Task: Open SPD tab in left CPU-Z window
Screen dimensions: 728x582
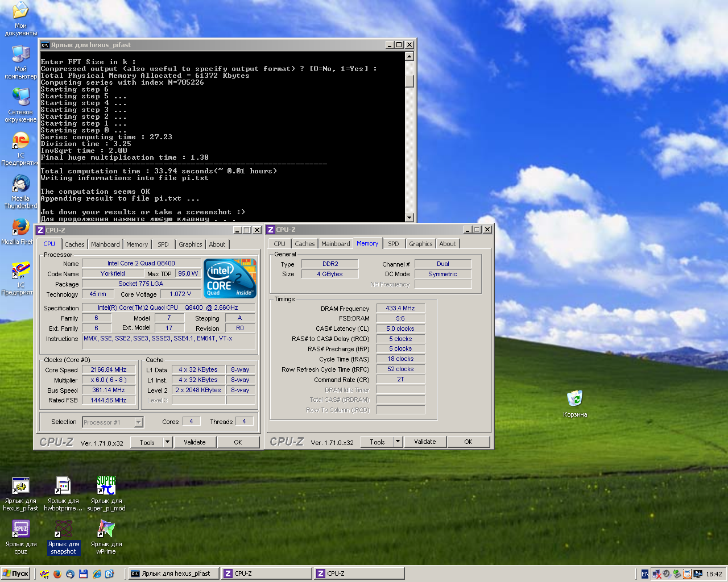Action: [x=163, y=244]
